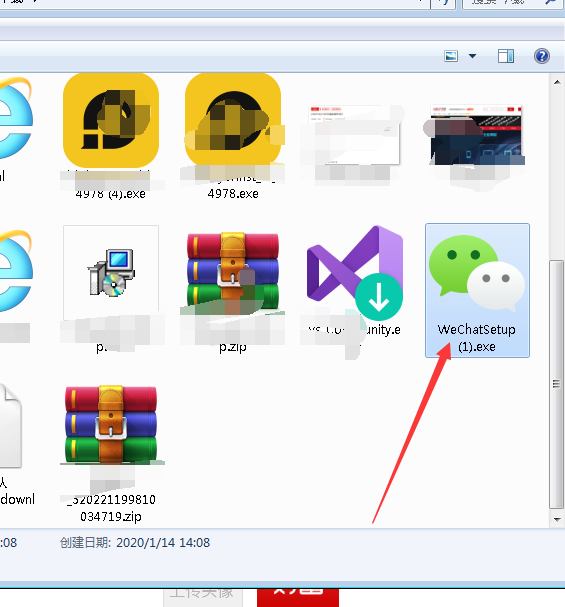Screen dimensions: 565x607
Task: Select the WinRAR archive ending in p.zip
Action: (x=233, y=272)
